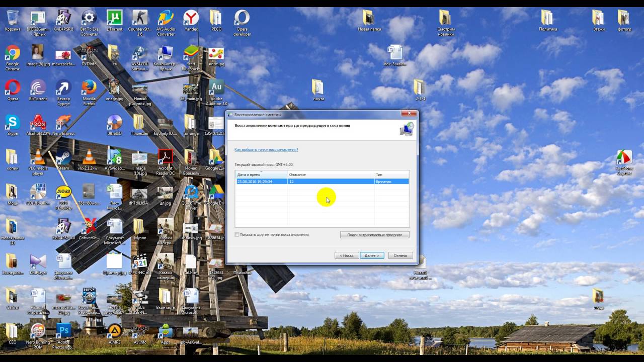Click the 'Тип' column header
644x362 pixels.
391,174
